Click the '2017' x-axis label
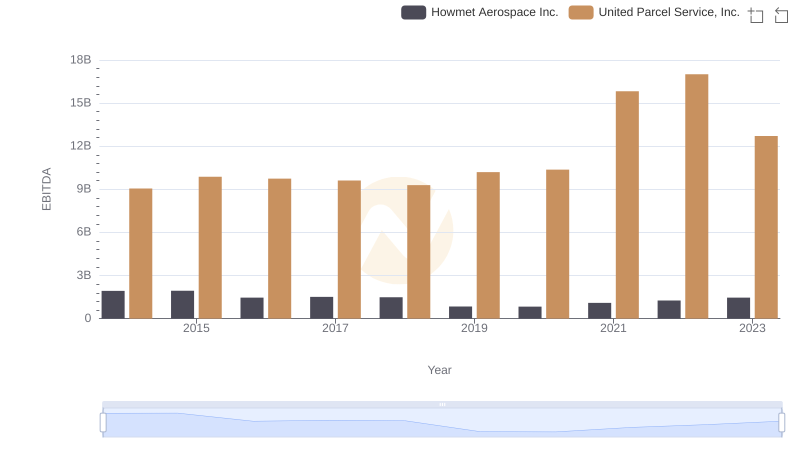800x461 pixels. (335, 328)
